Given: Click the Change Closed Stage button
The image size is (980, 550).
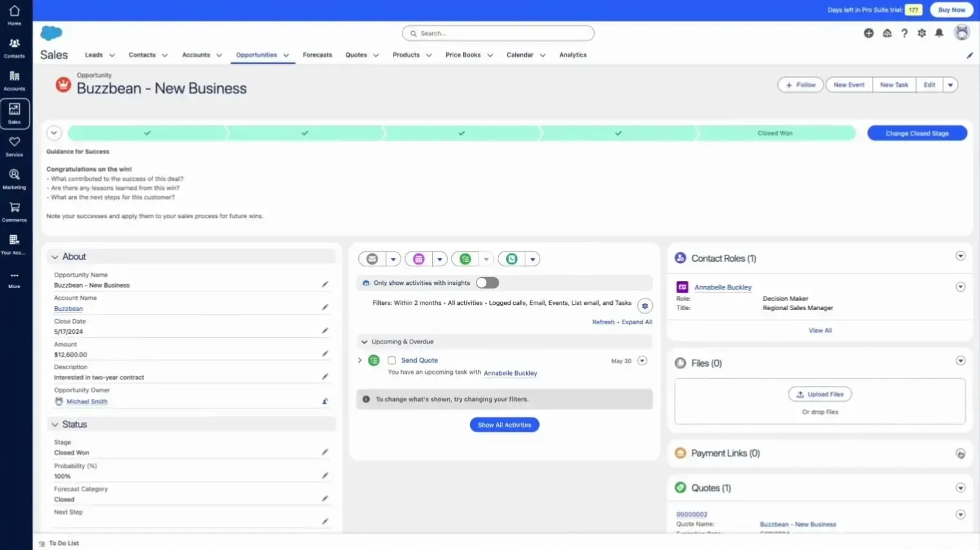Looking at the screenshot, I should (x=917, y=133).
